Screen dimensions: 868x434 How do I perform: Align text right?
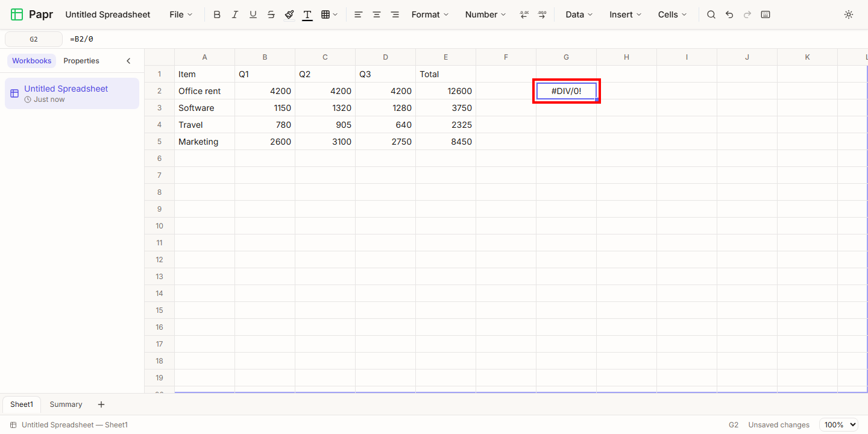tap(395, 14)
